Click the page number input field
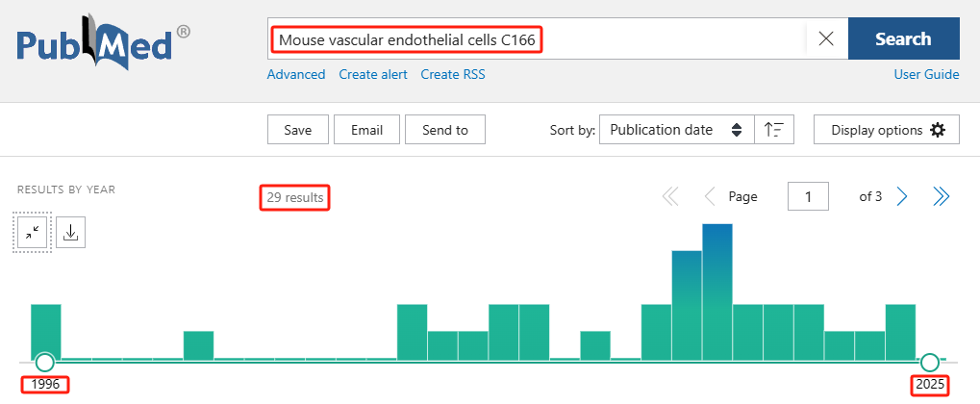The image size is (980, 404). tap(808, 197)
